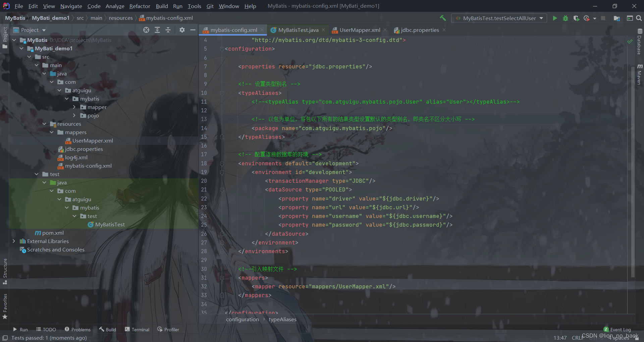The image size is (644, 342).
Task: Close the jdbc.properties tab
Action: click(x=444, y=30)
